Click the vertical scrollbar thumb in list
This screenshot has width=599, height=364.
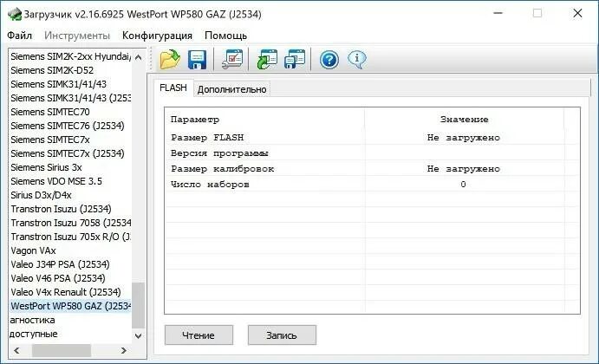[139, 305]
